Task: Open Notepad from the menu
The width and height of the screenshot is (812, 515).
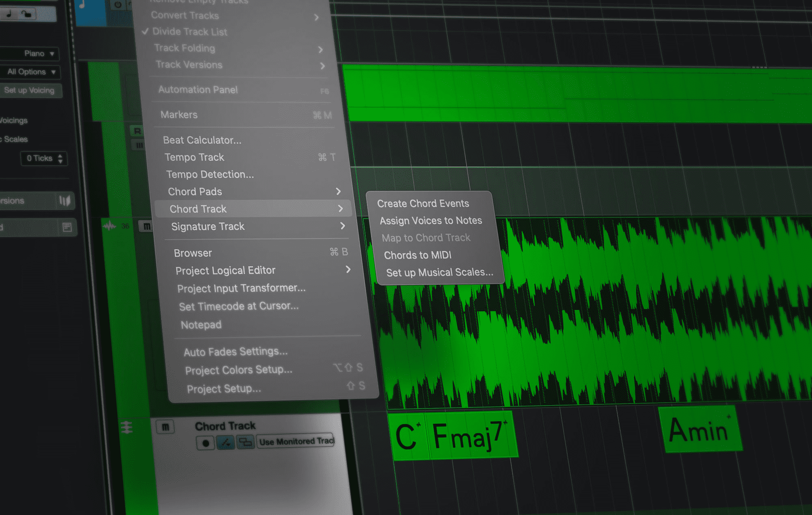Action: pyautogui.click(x=201, y=325)
